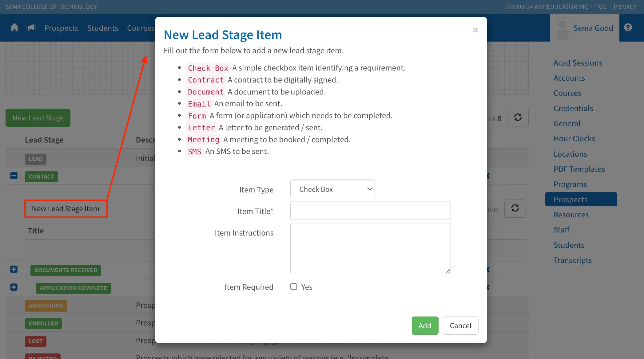Go to the home icon

[14, 28]
